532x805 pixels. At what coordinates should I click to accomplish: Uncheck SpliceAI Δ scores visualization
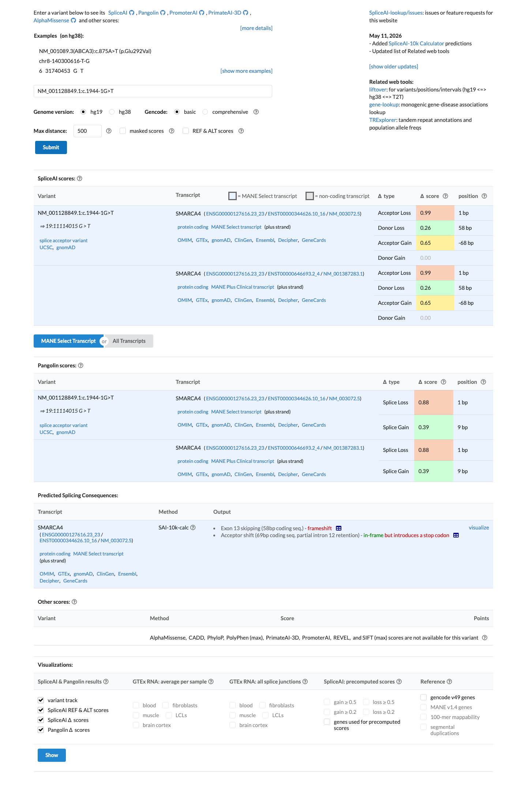coord(41,720)
